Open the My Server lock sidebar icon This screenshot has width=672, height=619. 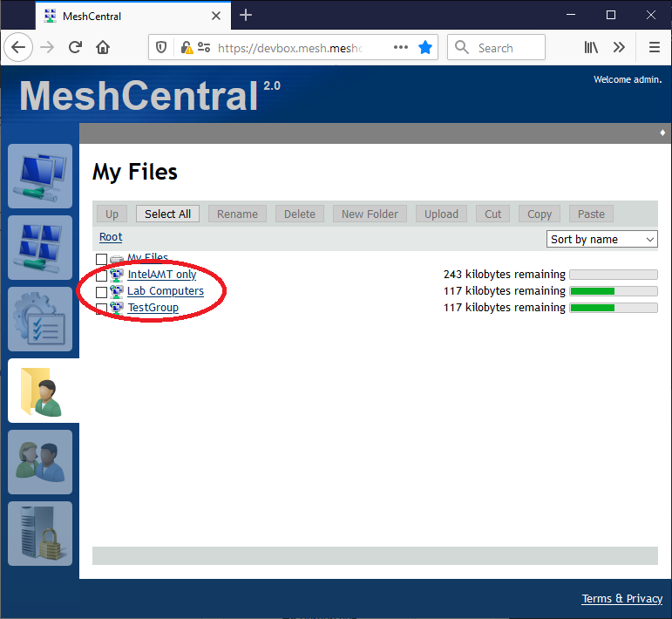click(x=40, y=534)
